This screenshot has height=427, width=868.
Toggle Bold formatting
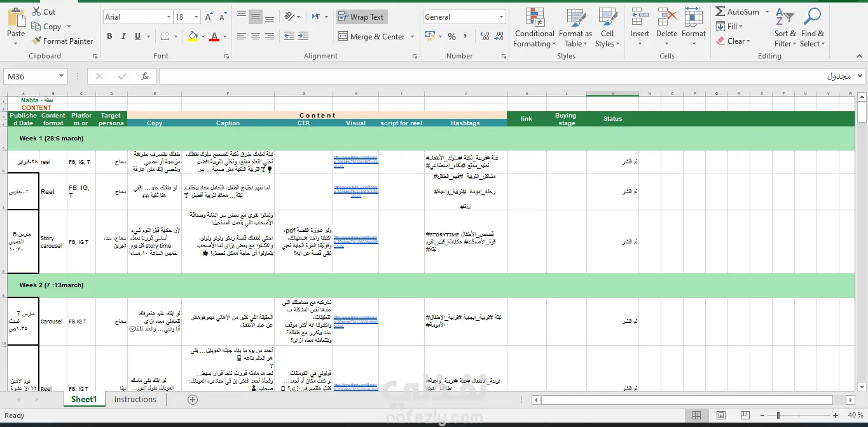[109, 36]
